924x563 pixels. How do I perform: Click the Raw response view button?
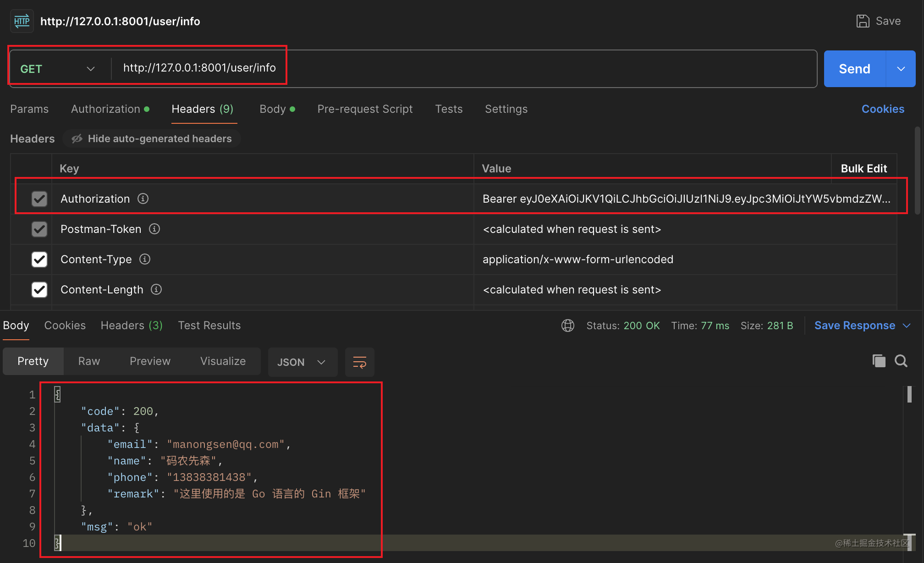88,361
